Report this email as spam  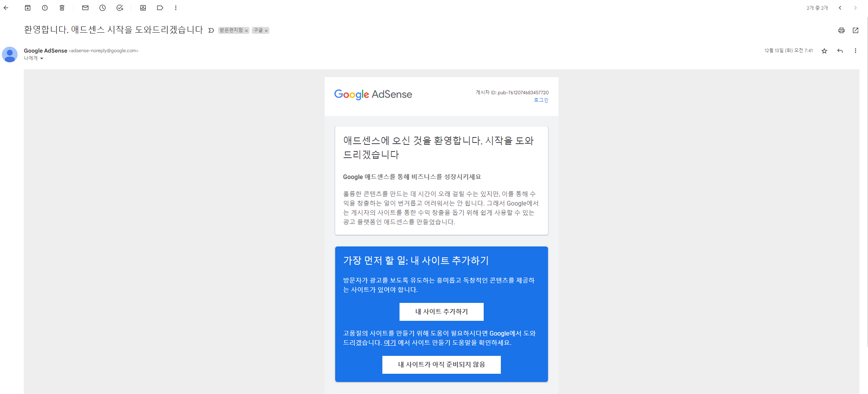pos(45,8)
